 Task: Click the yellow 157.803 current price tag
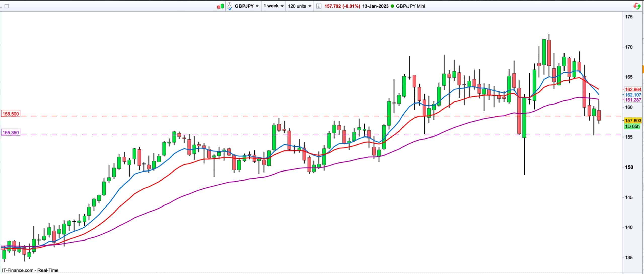[x=633, y=121]
